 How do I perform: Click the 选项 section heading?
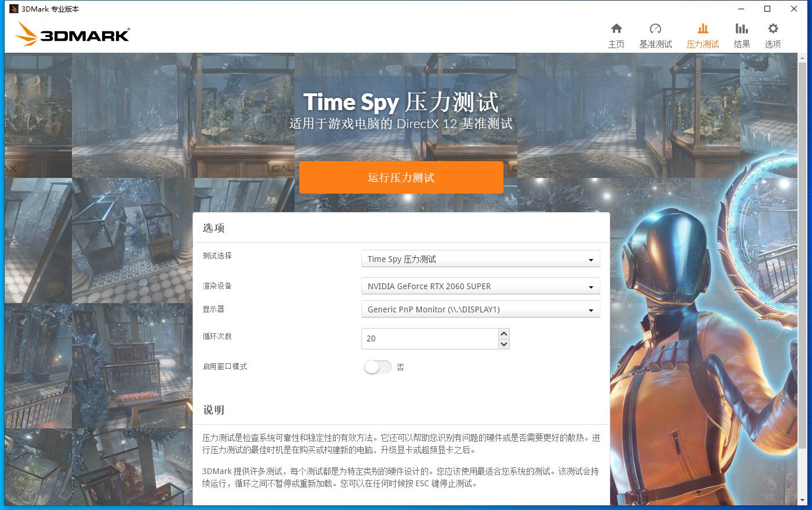pos(213,228)
